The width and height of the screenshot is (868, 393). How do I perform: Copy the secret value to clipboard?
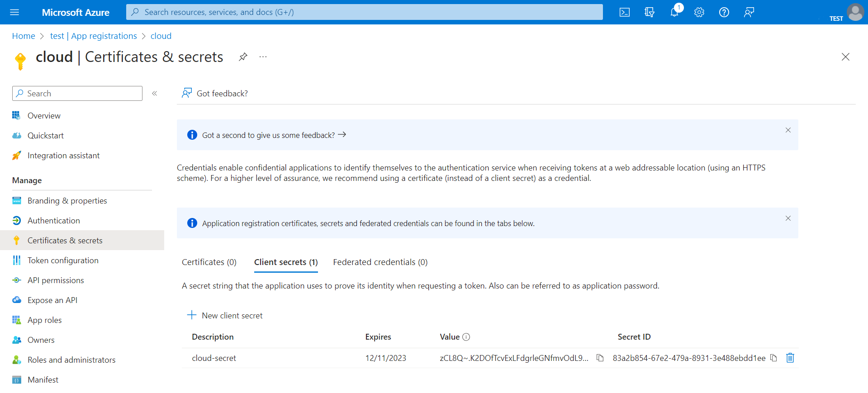pyautogui.click(x=600, y=358)
